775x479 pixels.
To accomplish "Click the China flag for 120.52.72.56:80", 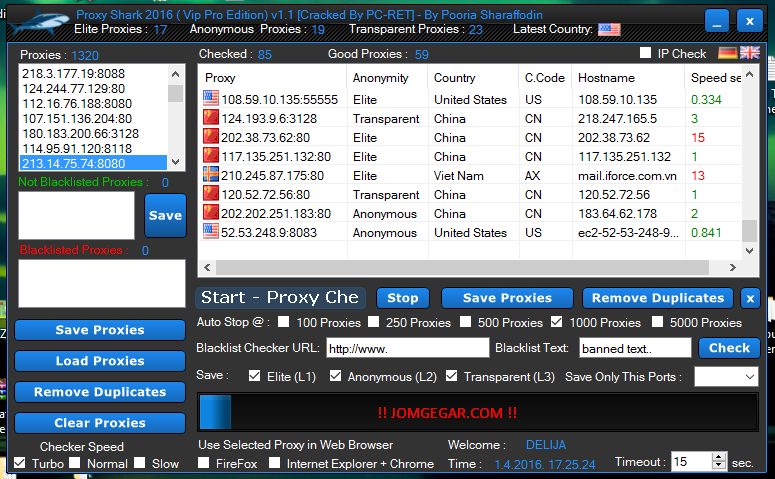I will pos(211,193).
